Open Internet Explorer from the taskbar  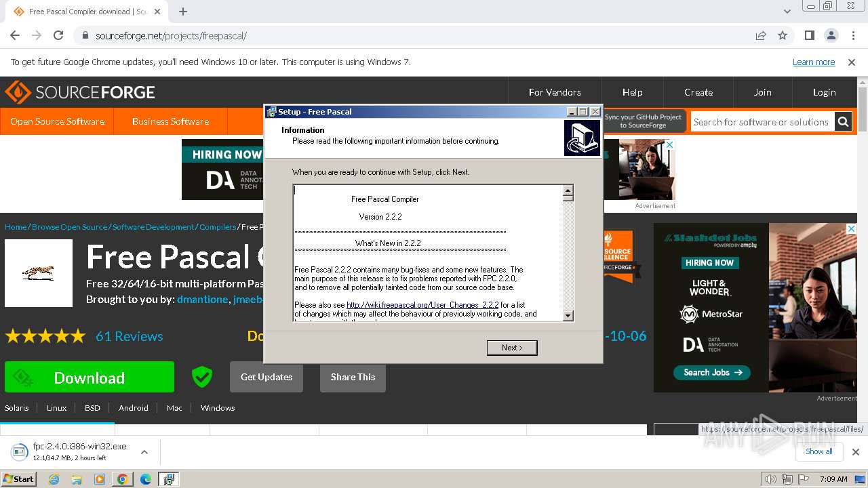(x=54, y=479)
